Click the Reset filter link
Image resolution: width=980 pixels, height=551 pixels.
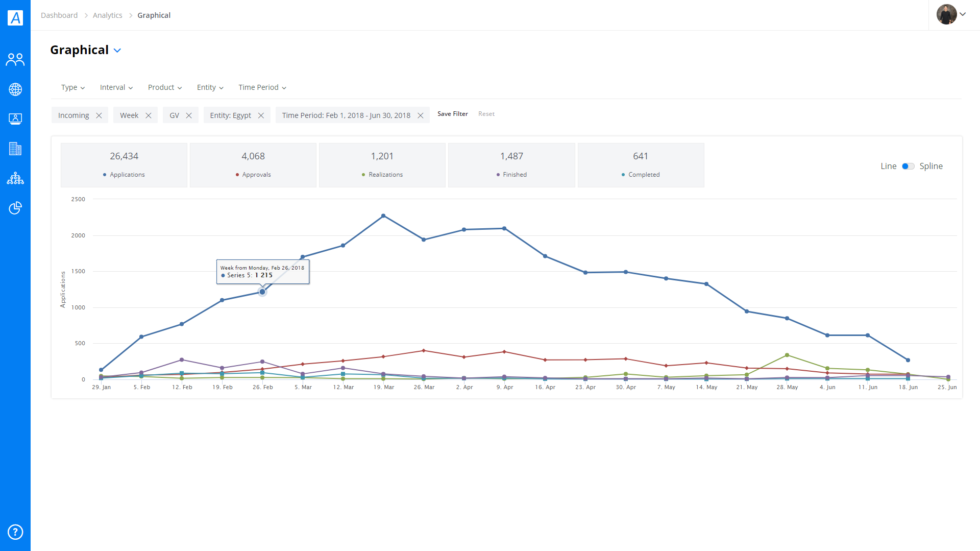pyautogui.click(x=486, y=114)
